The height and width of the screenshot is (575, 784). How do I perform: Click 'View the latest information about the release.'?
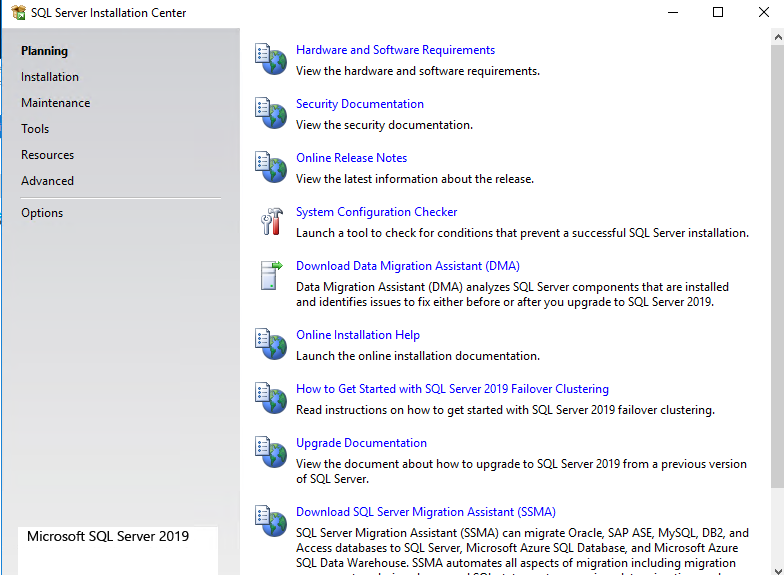[414, 179]
